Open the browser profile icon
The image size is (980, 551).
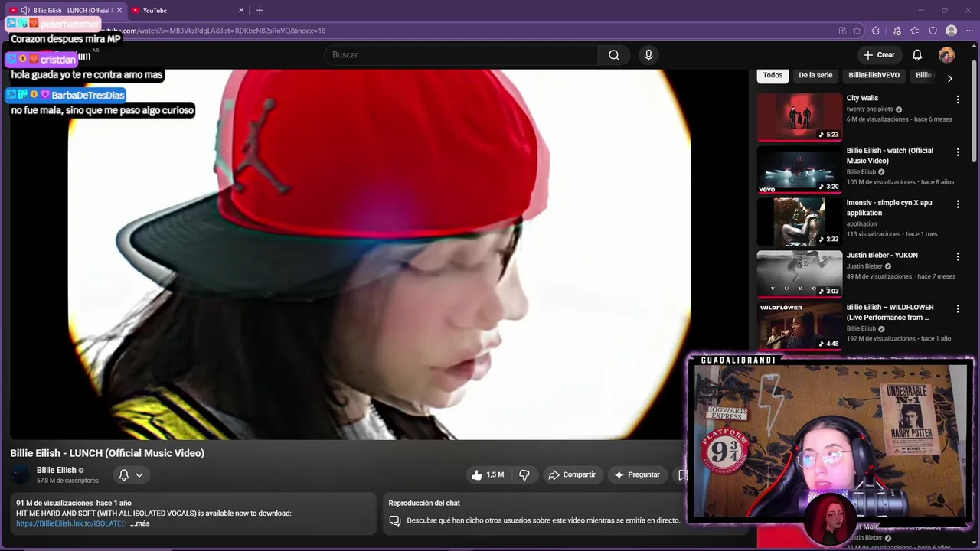[951, 31]
